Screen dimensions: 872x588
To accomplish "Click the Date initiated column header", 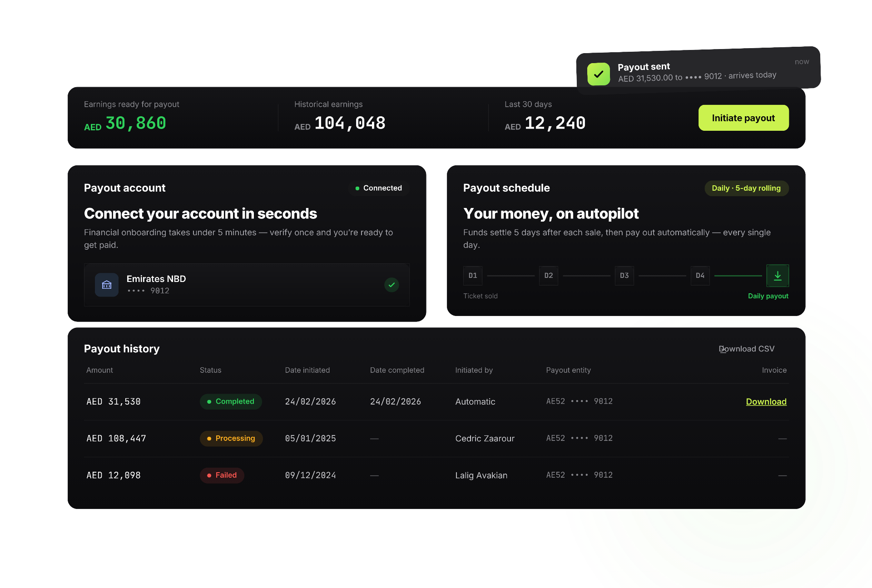I will coord(307,370).
